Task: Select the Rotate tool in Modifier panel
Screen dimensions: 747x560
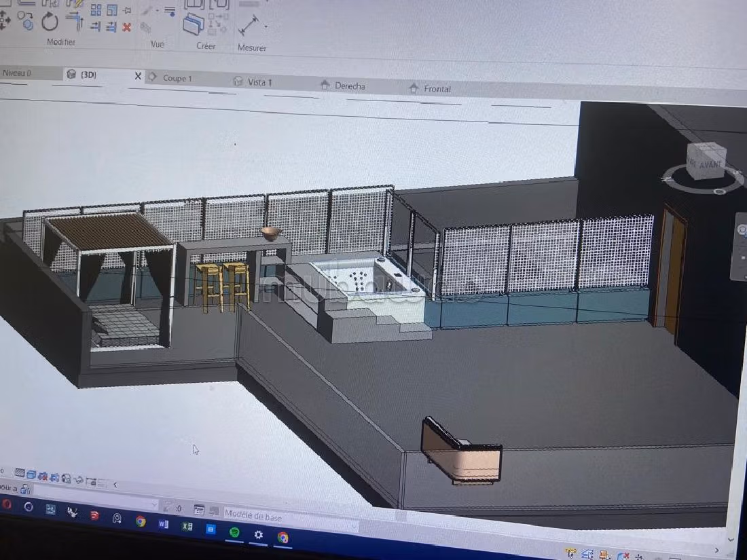Action: point(50,22)
